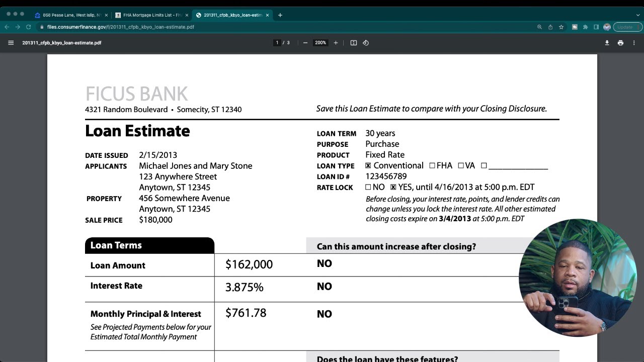Switch to FHA Mortgage Limits List tab
This screenshot has width=644, height=362.
click(151, 15)
